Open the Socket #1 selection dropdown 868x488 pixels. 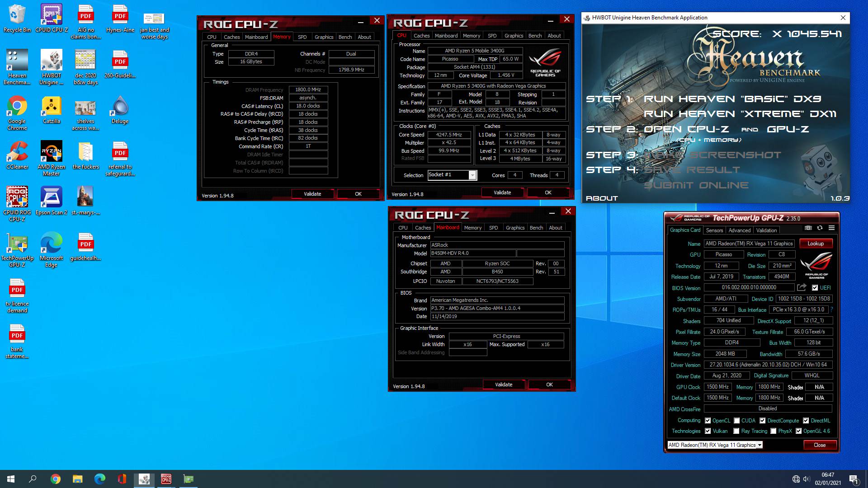coord(472,175)
